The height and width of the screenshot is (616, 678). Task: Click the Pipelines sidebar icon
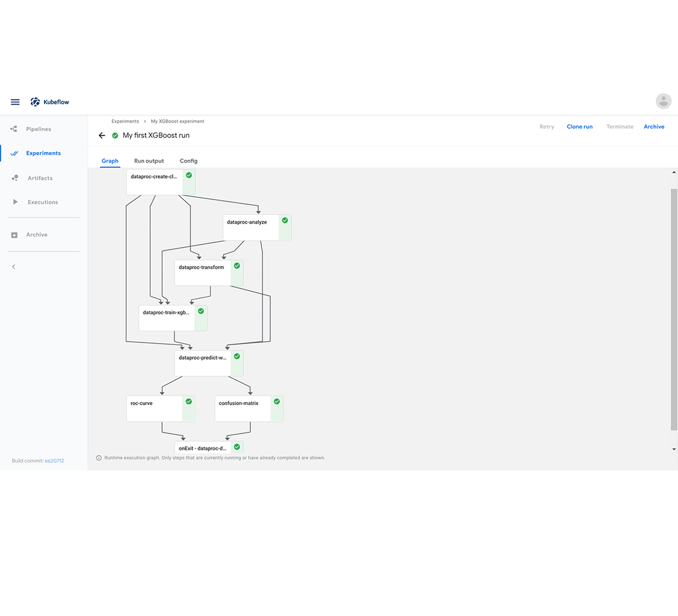tap(14, 129)
